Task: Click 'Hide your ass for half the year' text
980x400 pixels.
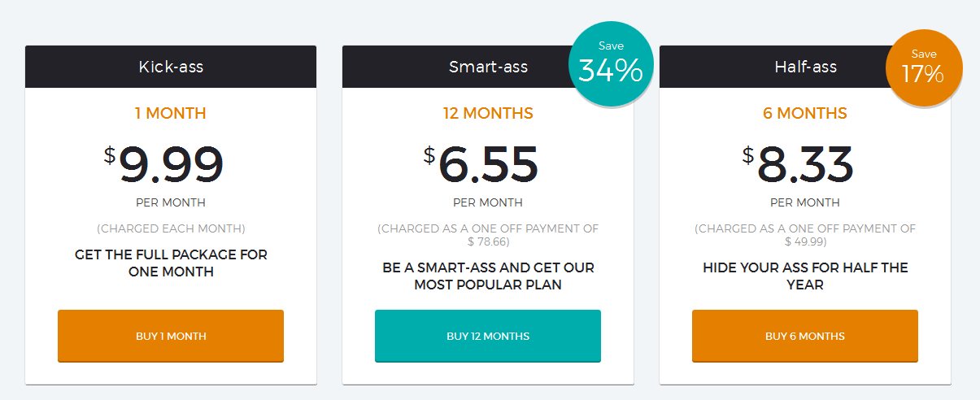Action: point(805,276)
